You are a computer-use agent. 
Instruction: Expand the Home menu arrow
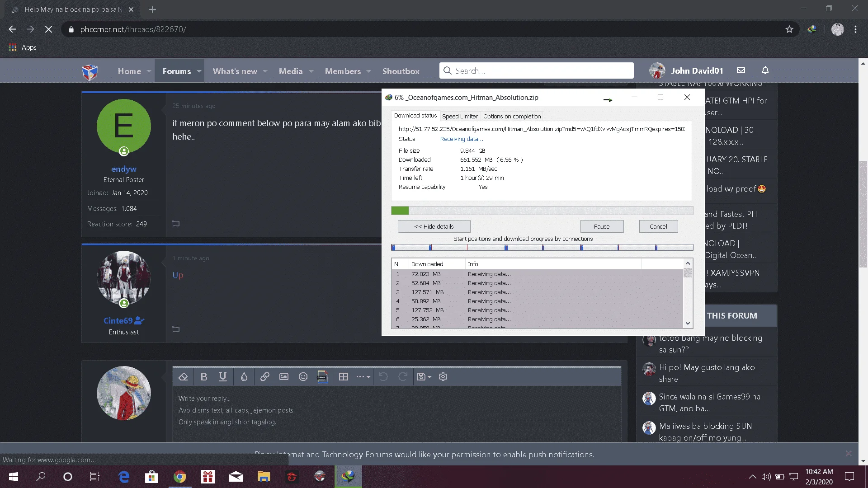coord(149,71)
